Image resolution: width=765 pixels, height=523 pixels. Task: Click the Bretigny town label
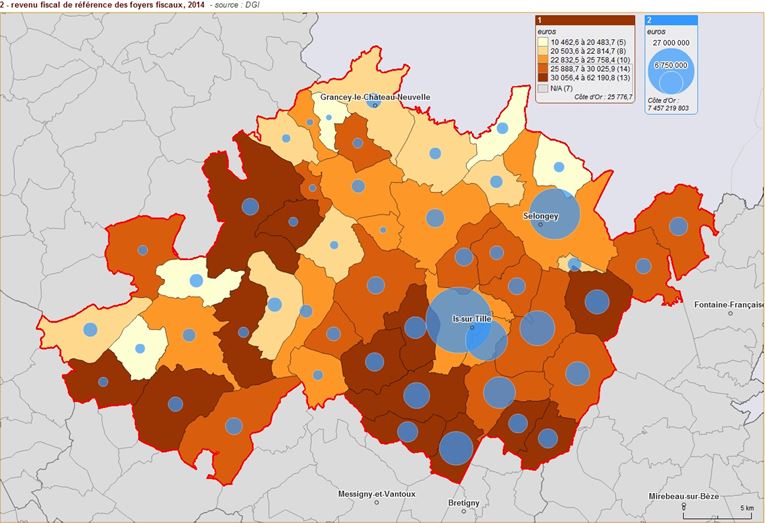(463, 503)
